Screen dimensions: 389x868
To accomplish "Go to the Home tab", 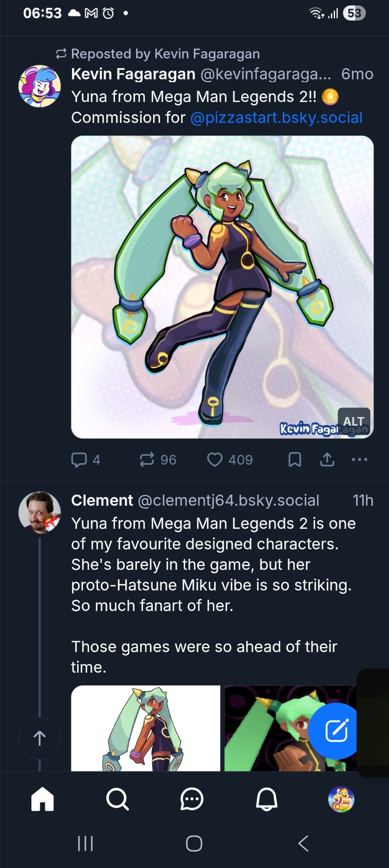I will click(x=42, y=799).
